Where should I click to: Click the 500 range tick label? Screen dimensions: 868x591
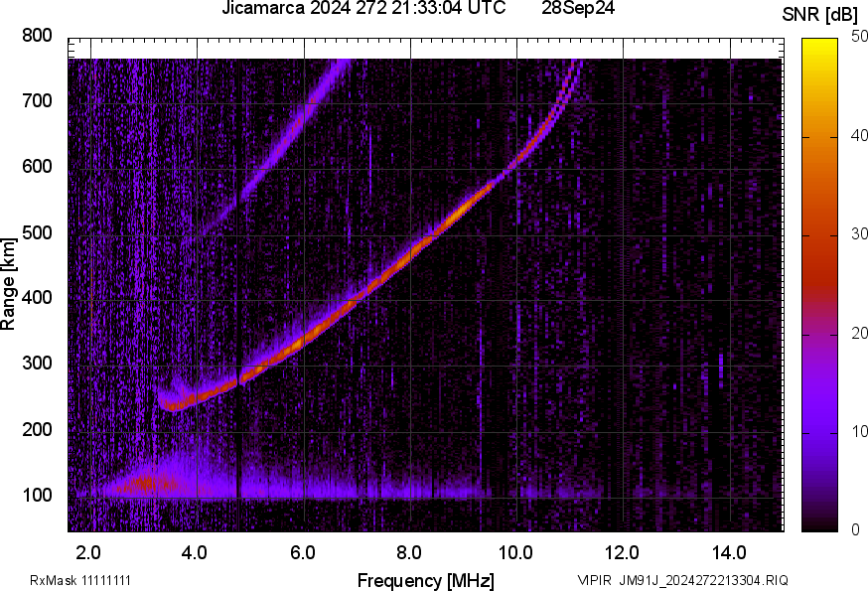coord(38,233)
